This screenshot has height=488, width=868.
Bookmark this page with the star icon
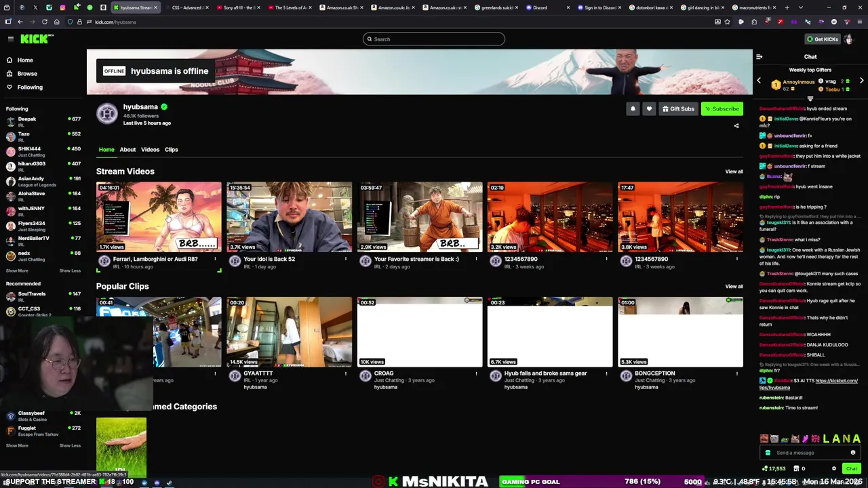[728, 22]
